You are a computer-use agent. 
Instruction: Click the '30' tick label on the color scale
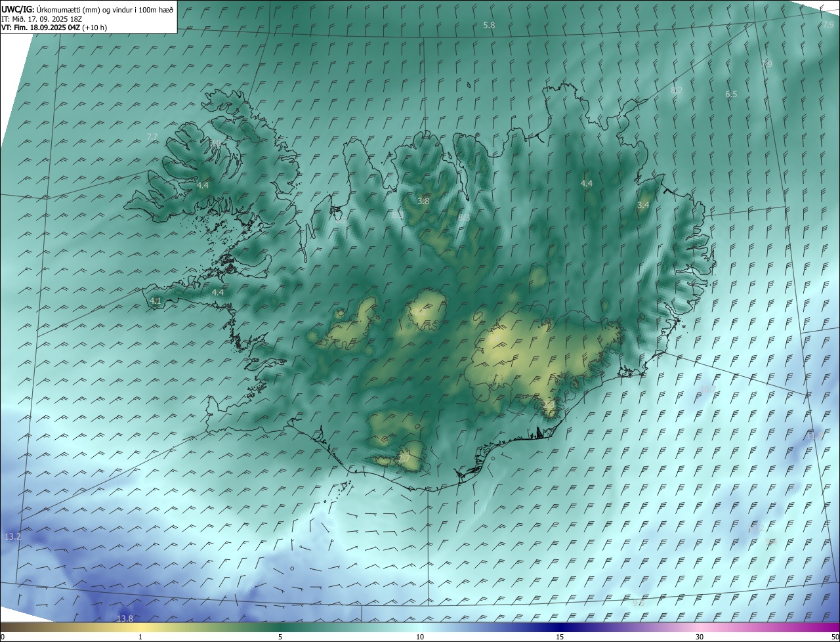(700, 637)
